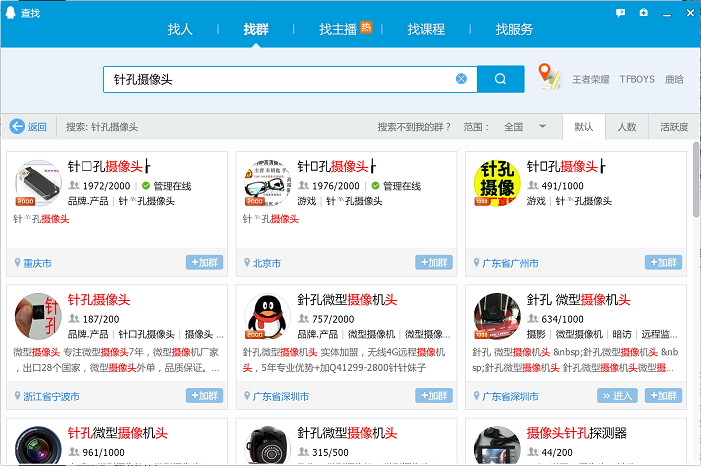Viewport: 701px width, 466px height.
Task: Clear the search text with the X icon
Action: (x=461, y=79)
